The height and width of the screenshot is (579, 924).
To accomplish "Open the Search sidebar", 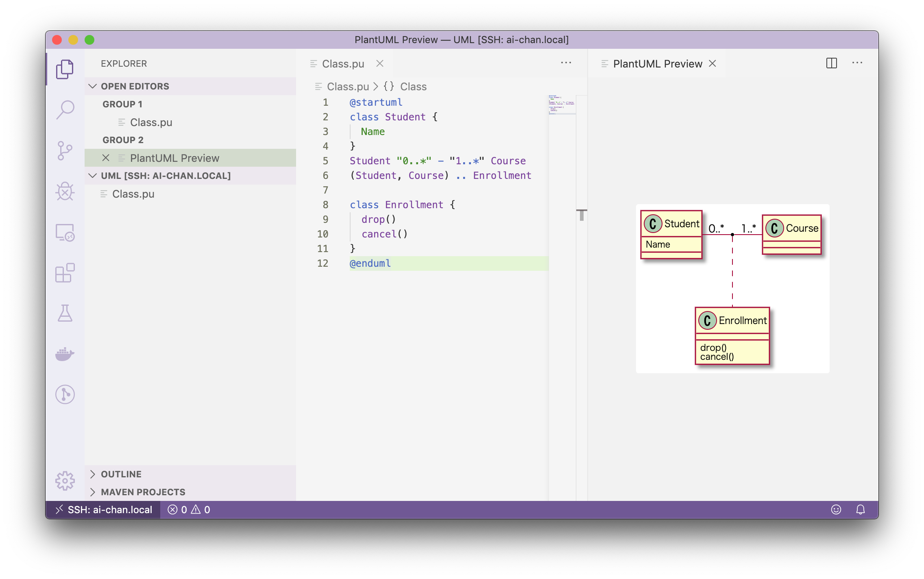I will pos(65,110).
